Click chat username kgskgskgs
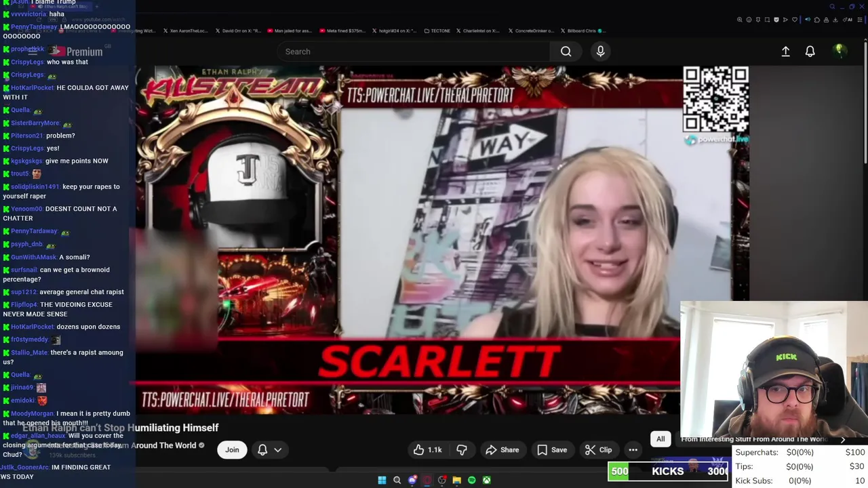This screenshot has height=488, width=868. coord(26,161)
